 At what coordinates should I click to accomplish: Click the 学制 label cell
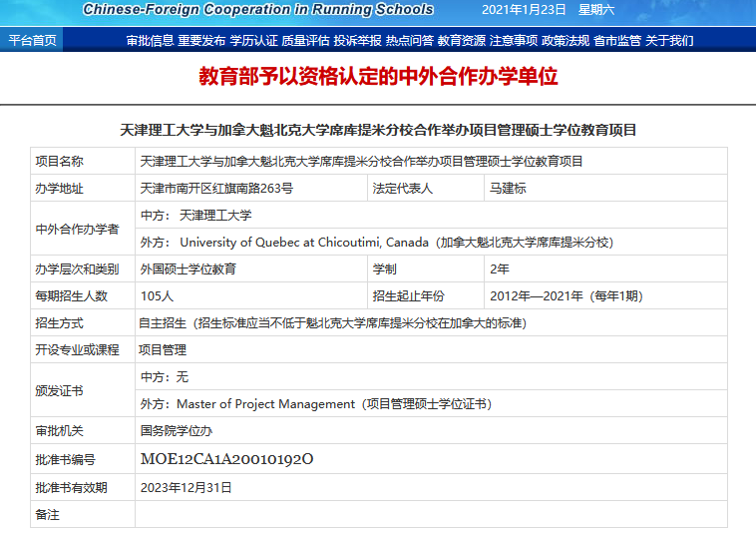click(426, 269)
